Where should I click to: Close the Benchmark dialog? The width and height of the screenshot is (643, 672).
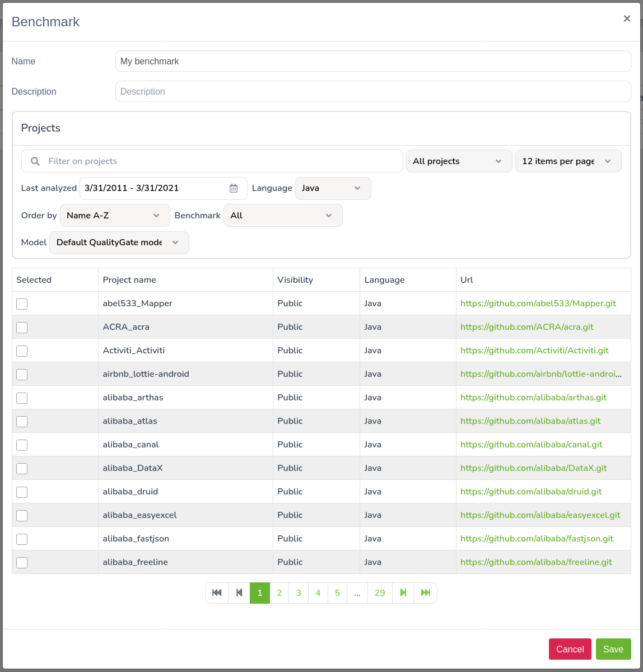click(627, 18)
